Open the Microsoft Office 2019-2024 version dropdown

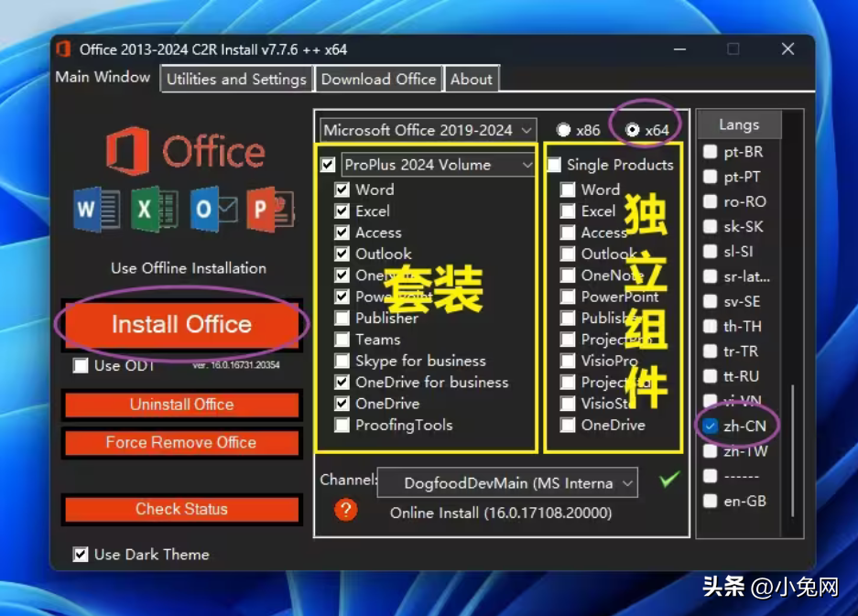[x=428, y=130]
